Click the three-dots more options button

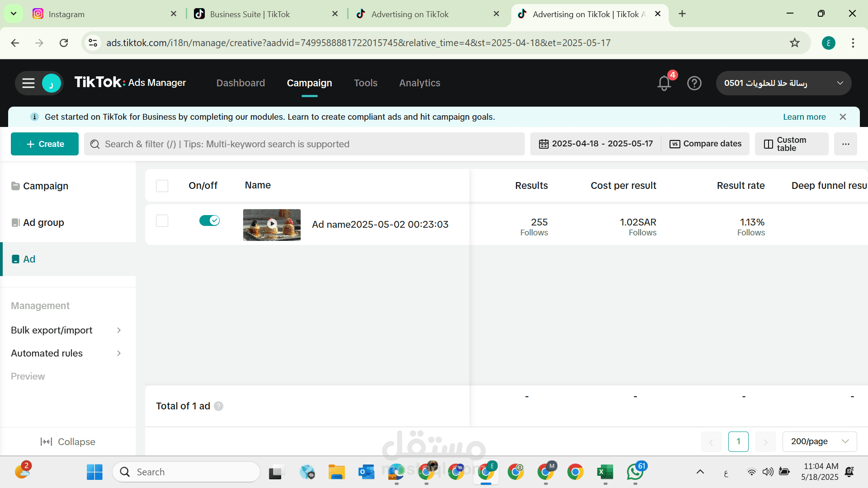[845, 144]
